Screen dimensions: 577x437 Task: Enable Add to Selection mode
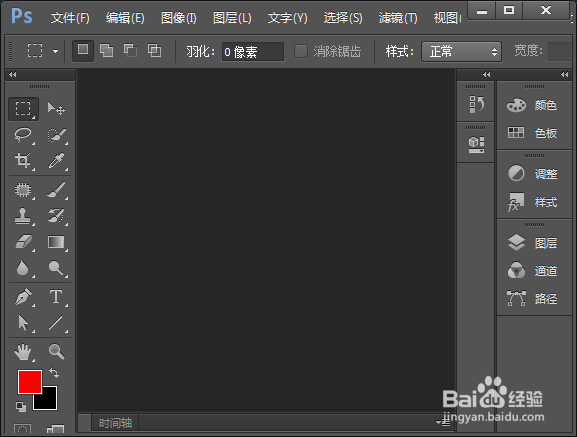pyautogui.click(x=106, y=50)
